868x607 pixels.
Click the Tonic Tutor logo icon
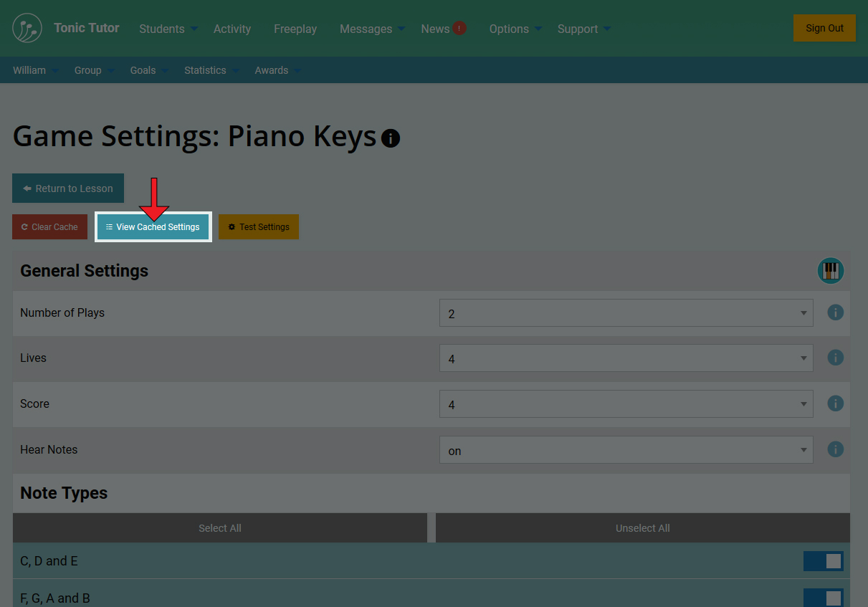point(27,28)
